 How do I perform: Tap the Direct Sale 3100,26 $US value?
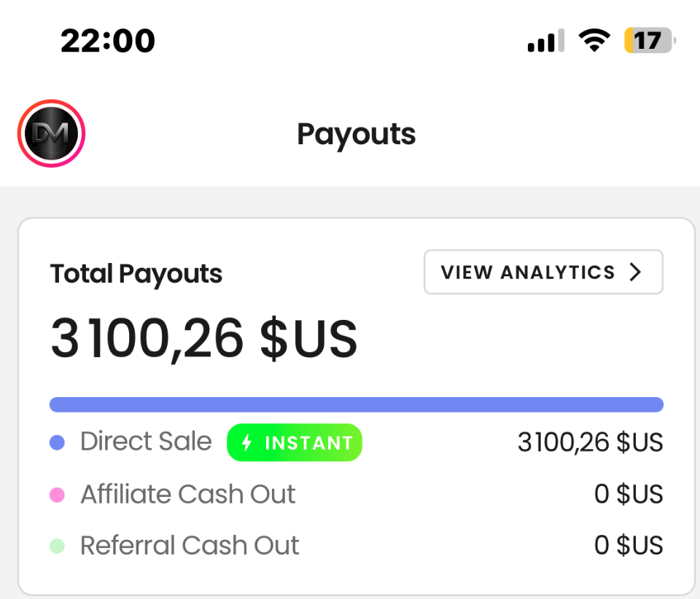coord(590,442)
